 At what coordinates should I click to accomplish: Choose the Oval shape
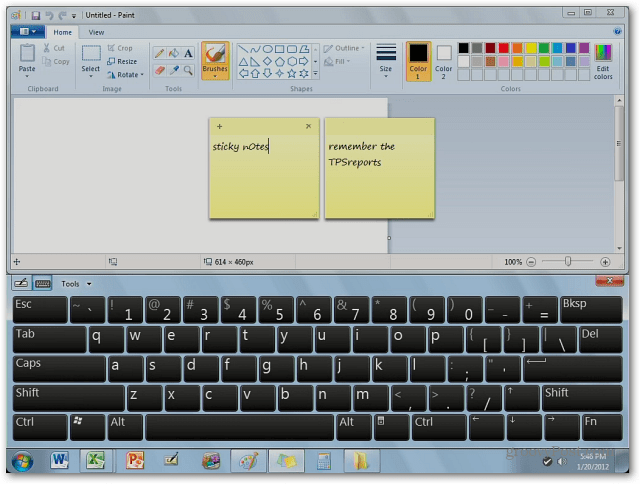point(267,49)
